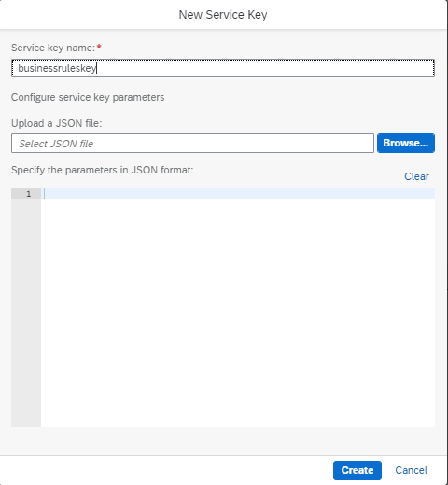Place cursor on line 1 of JSON editor
Viewport: 448px width, 485px height.
click(238, 194)
